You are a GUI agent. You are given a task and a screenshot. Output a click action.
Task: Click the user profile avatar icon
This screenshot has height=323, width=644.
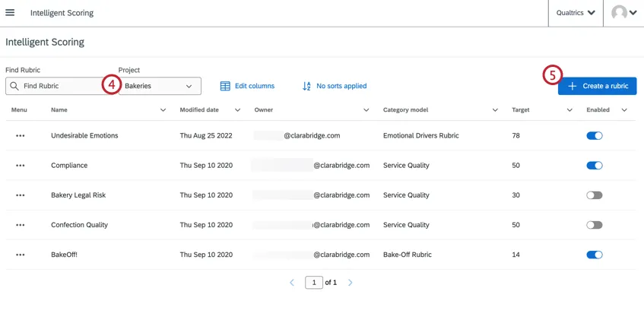click(x=620, y=13)
